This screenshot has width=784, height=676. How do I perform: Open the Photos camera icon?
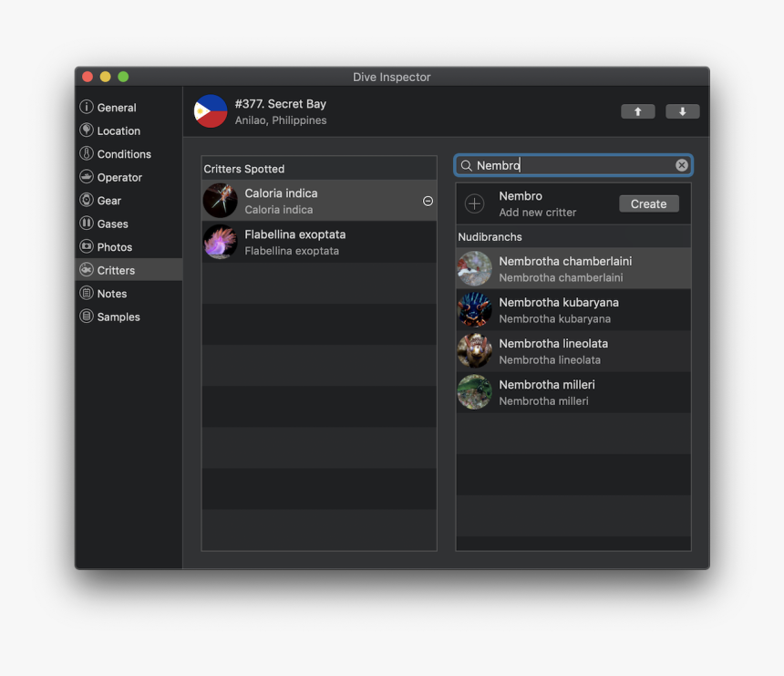(88, 246)
